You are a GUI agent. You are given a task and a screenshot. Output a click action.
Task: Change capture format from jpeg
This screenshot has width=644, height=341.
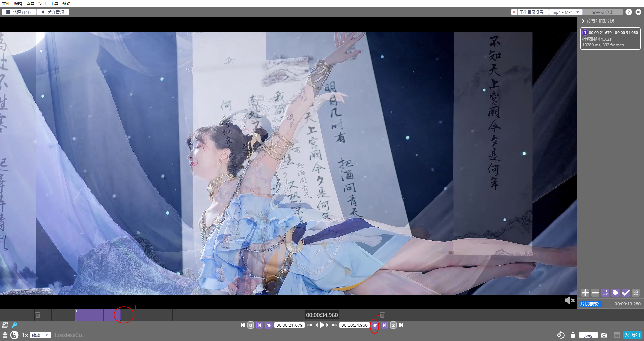click(588, 335)
